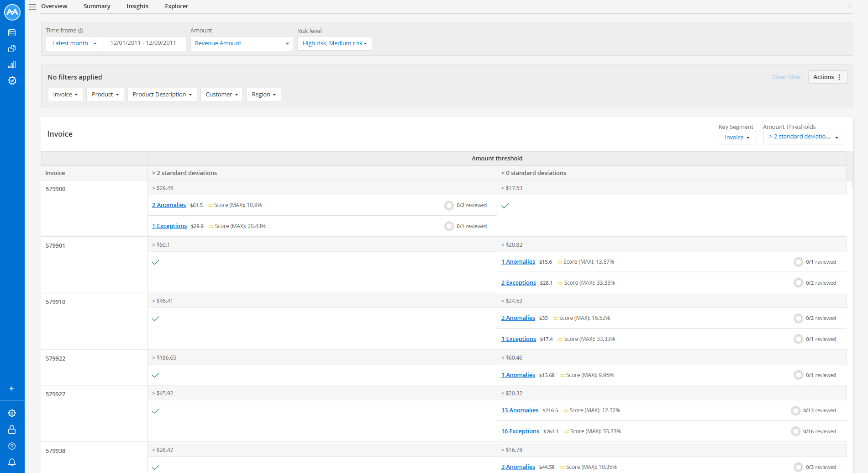Open 3 Anomalies link for invoice 579938

518,467
